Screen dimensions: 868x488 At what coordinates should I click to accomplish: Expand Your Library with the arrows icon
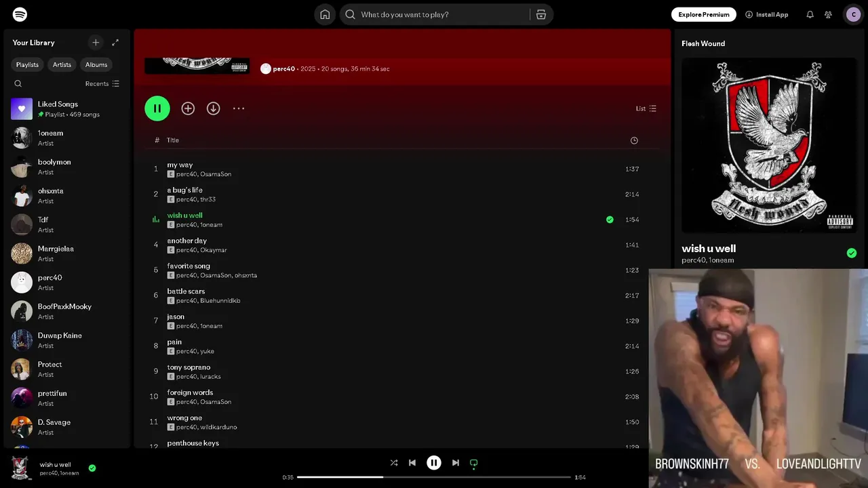(x=115, y=42)
